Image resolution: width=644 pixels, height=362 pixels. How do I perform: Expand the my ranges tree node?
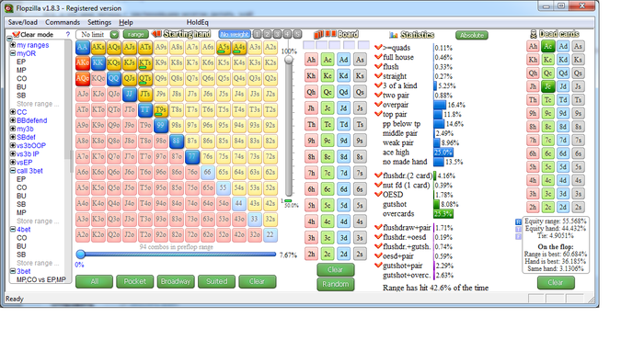pos(13,45)
